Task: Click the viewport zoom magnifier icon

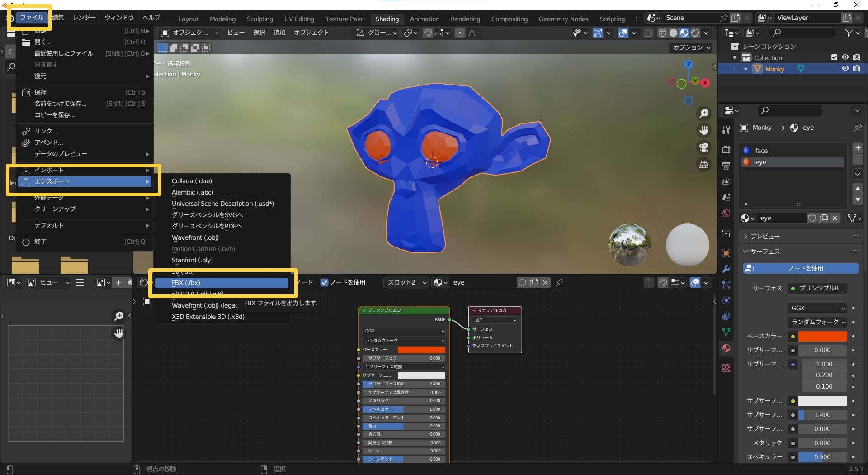Action: click(x=704, y=114)
